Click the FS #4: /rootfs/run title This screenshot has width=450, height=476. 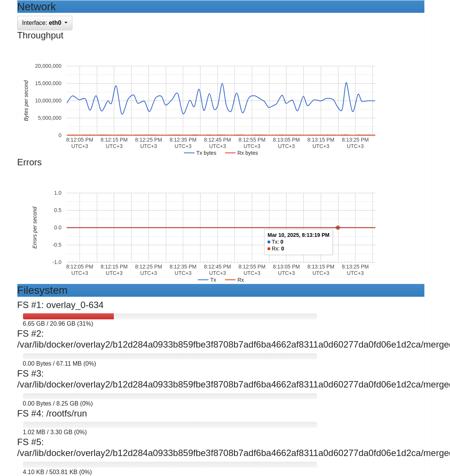pos(52,413)
